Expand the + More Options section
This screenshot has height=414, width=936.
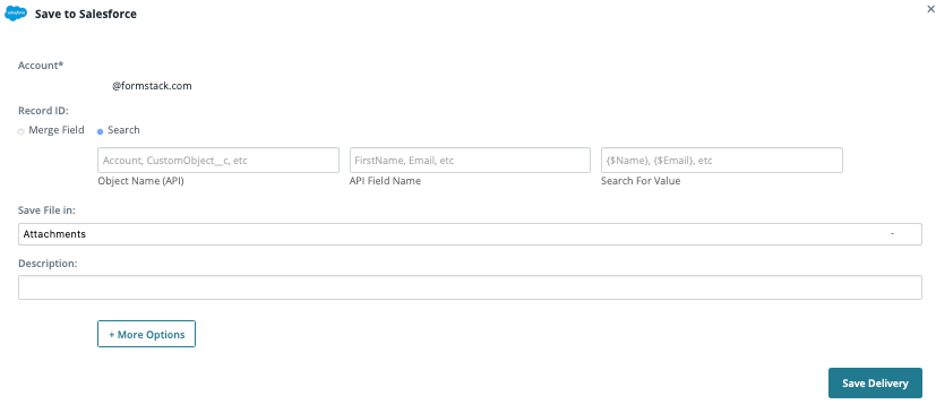click(146, 334)
